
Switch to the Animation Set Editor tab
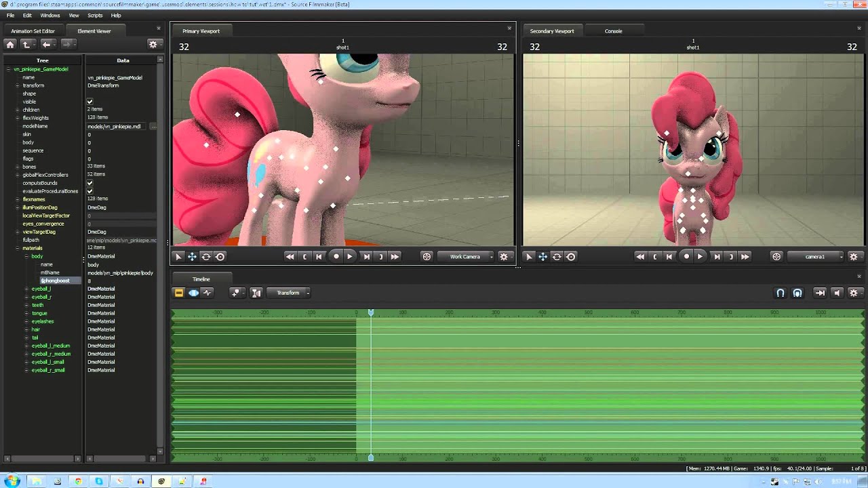[33, 31]
